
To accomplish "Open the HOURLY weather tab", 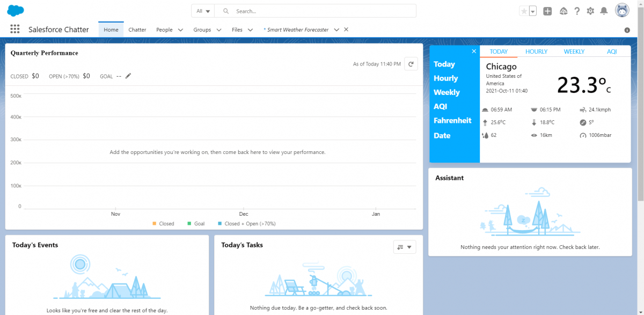I will tap(537, 52).
